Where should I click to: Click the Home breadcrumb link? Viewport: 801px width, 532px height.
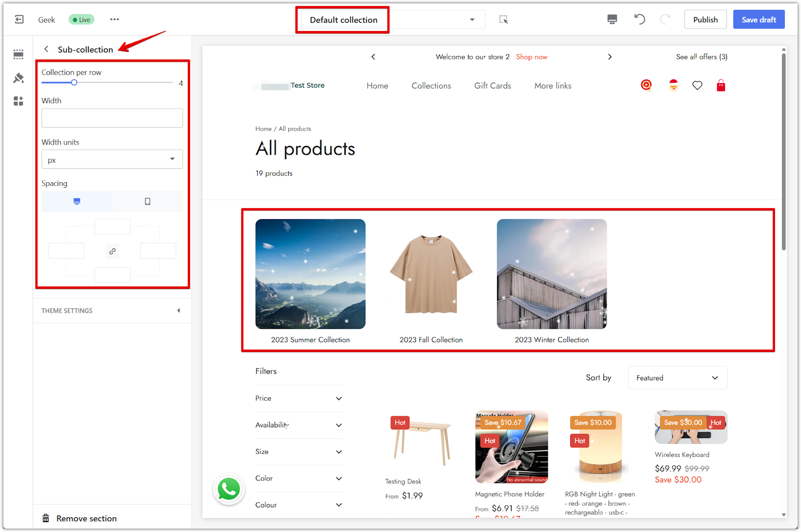pos(263,129)
